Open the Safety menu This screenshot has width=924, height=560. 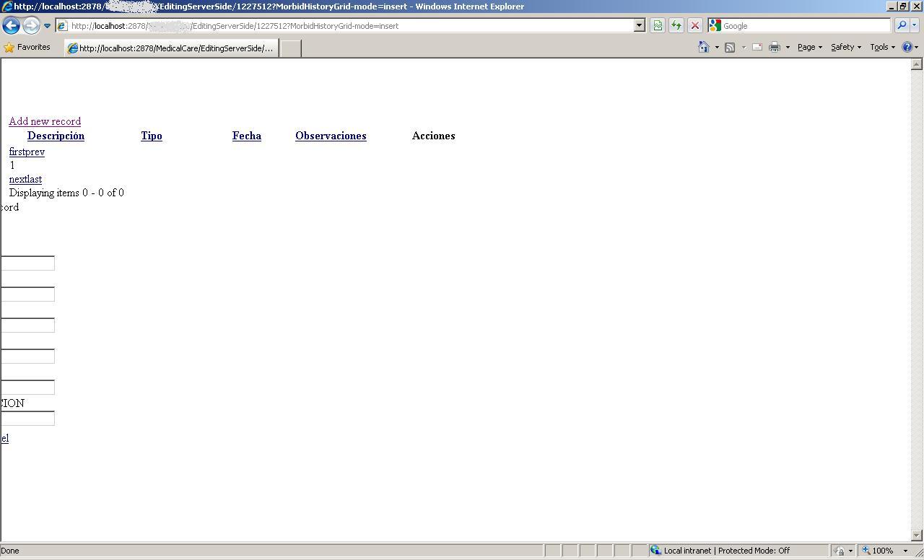click(846, 47)
